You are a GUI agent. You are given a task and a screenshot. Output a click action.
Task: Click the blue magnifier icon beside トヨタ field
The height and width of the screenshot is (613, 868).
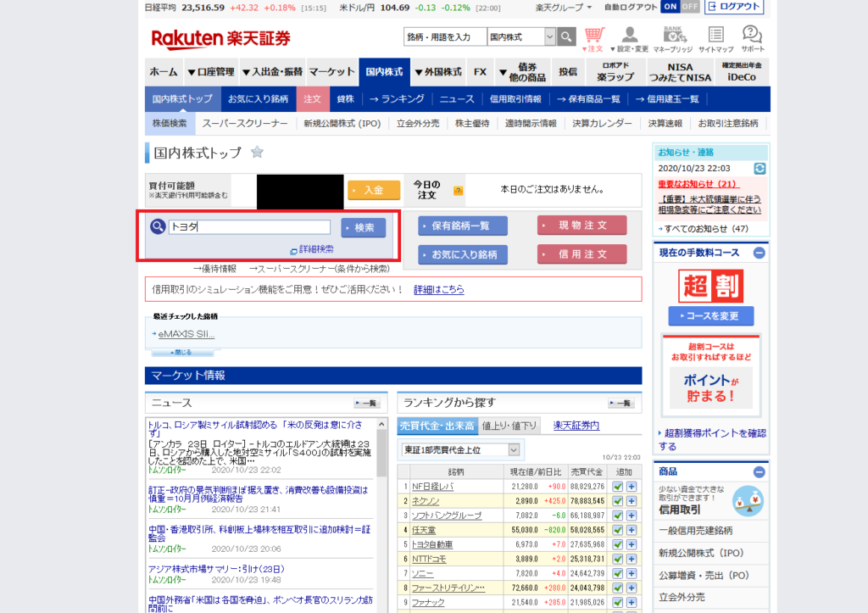point(158,226)
